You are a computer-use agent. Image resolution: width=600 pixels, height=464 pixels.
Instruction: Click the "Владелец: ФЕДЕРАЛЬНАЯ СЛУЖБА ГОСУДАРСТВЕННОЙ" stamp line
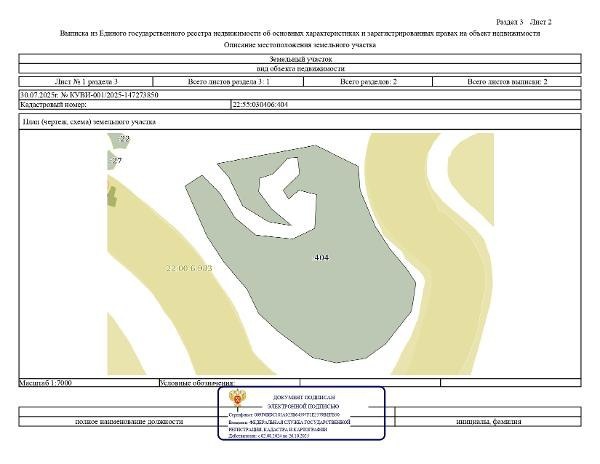pos(289,422)
